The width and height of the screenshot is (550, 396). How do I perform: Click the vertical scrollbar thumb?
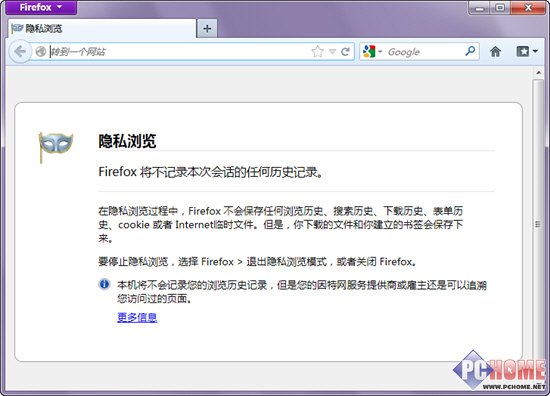(538, 224)
